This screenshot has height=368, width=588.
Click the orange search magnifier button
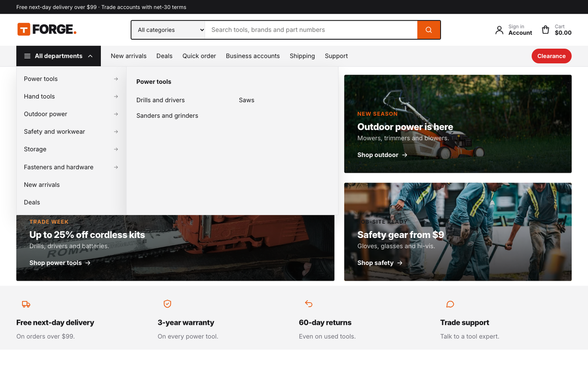click(x=429, y=30)
